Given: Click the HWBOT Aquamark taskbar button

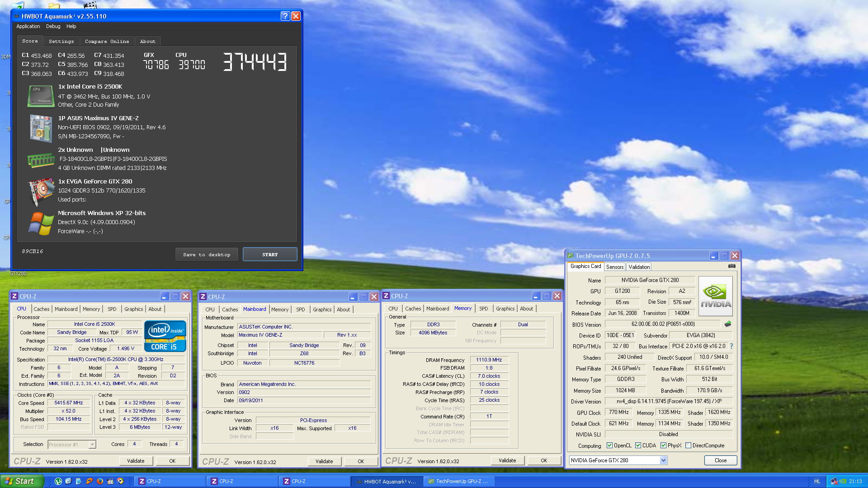Looking at the screenshot, I should (x=387, y=481).
